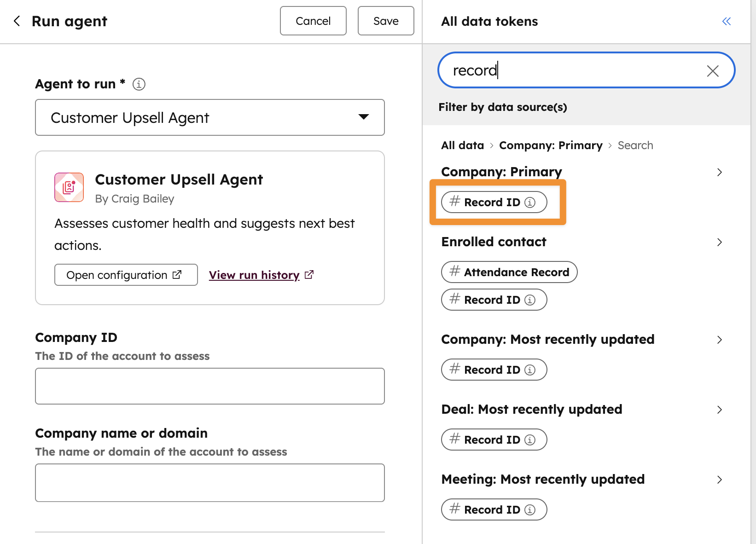756x544 pixels.
Task: Open the Agent to run dropdown
Action: 363,118
